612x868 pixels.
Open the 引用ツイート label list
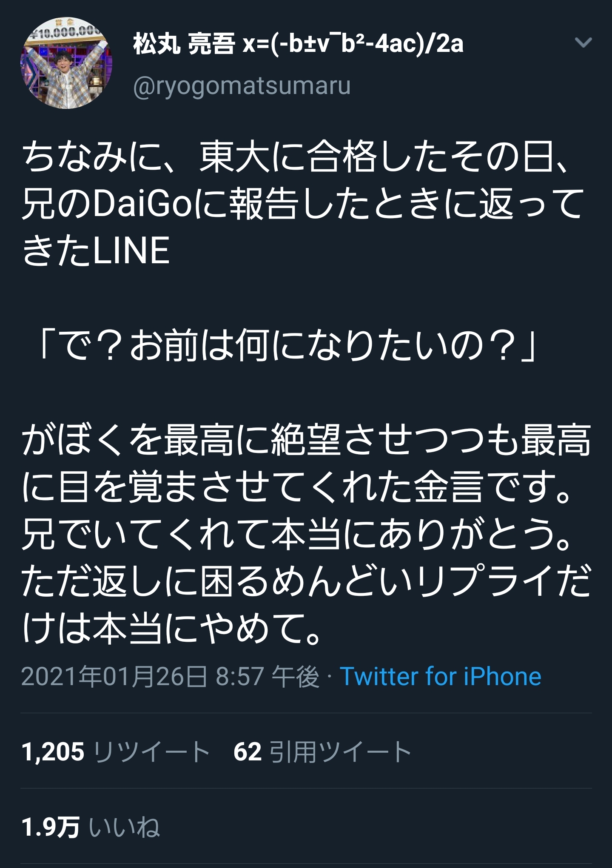(340, 752)
